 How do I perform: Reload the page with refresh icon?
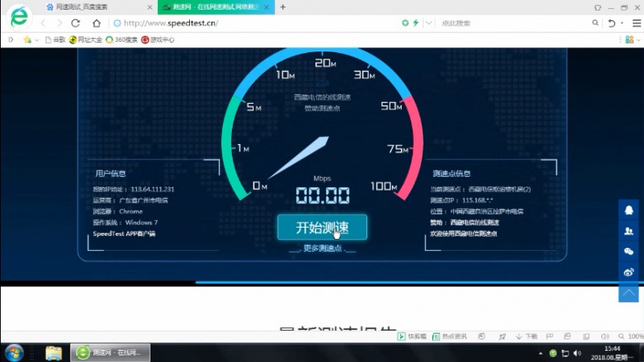(76, 23)
